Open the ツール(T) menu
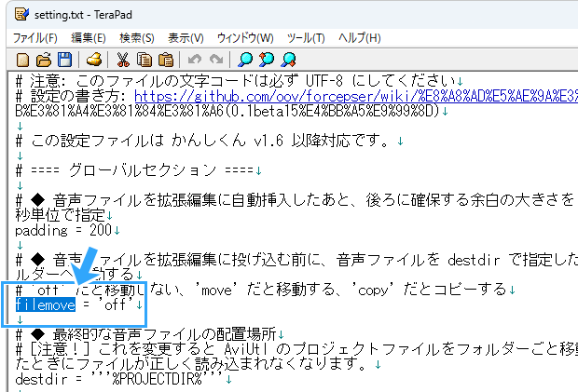Image resolution: width=578 pixels, height=392 pixels. 306,38
